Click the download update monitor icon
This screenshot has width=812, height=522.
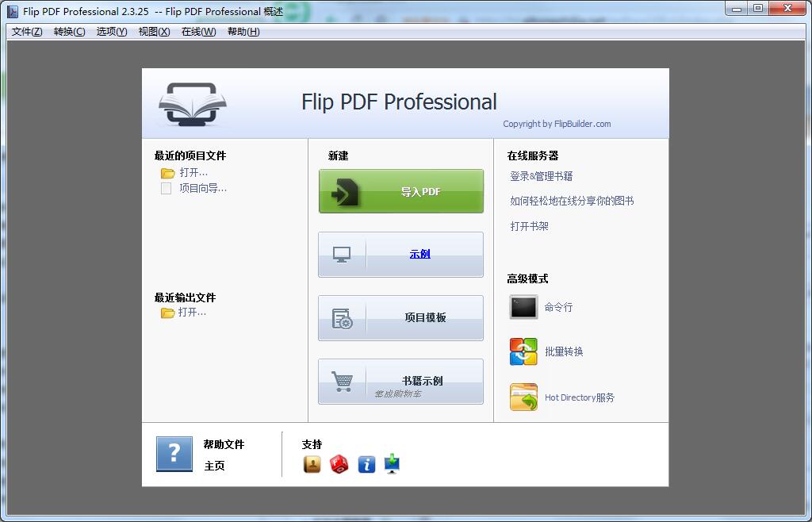[x=393, y=464]
